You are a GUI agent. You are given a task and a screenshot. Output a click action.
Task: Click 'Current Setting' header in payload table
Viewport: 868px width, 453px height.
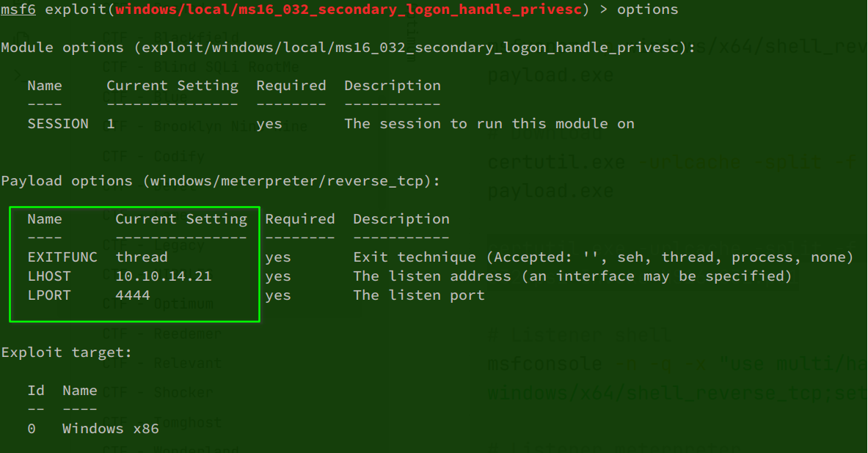coord(181,219)
